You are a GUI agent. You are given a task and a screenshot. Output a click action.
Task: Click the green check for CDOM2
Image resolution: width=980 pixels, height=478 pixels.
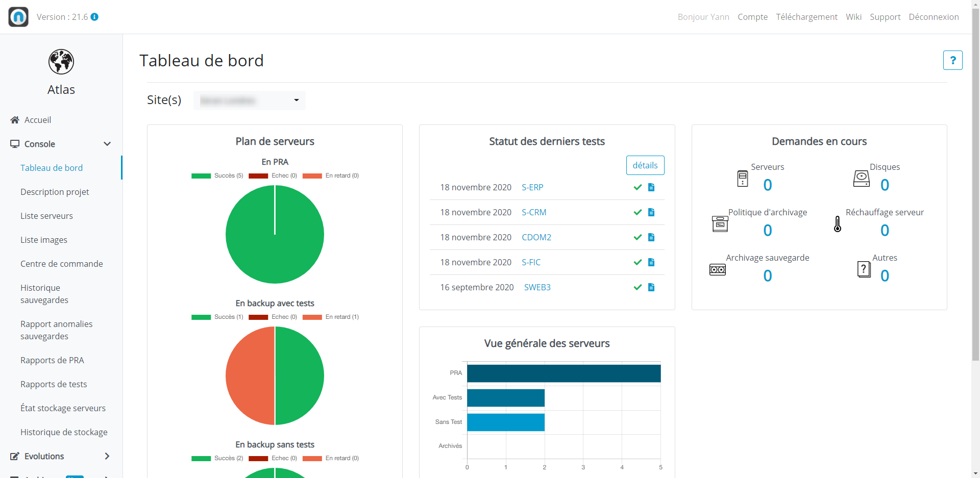pos(638,237)
